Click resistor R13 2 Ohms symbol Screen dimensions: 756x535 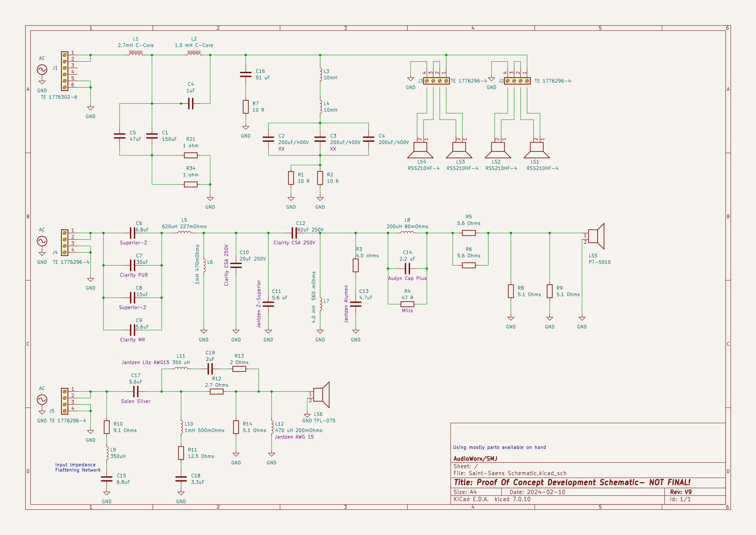[239, 369]
